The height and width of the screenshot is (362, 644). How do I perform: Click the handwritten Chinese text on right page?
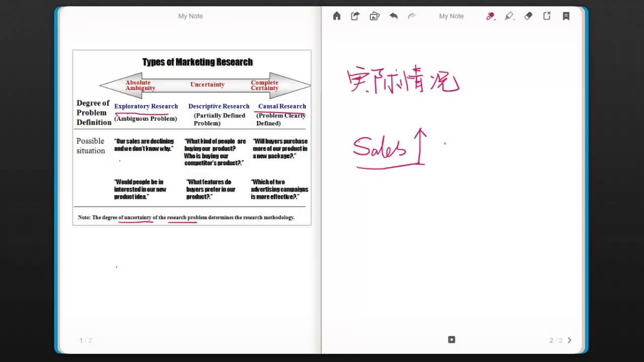[404, 80]
